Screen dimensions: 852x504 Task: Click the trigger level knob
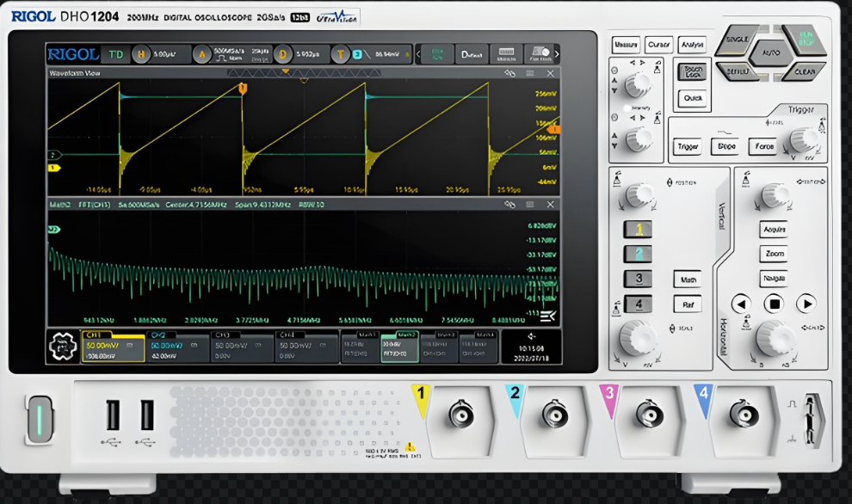tap(803, 140)
